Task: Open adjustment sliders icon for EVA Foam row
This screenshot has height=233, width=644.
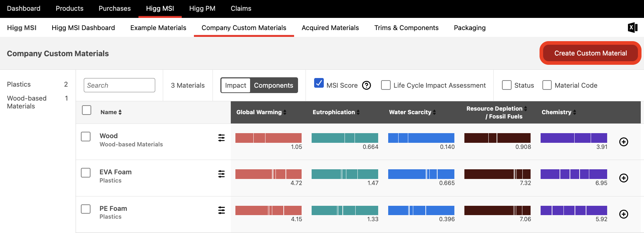Action: 221,174
